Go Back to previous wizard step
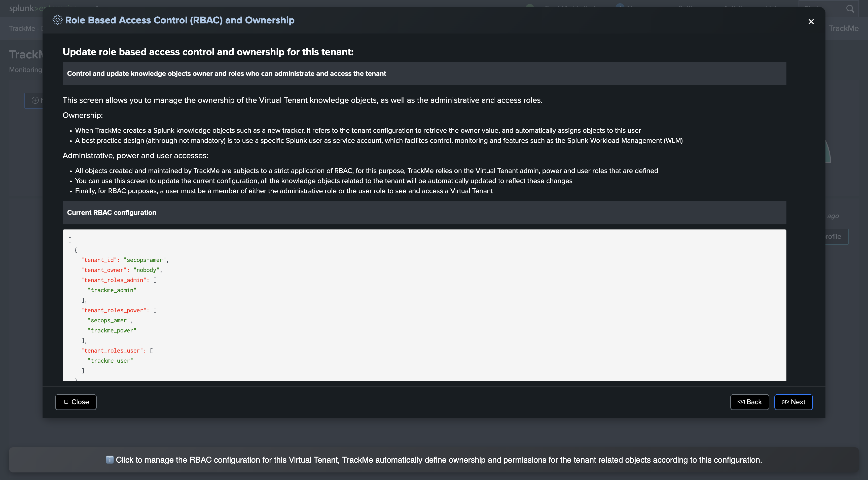The height and width of the screenshot is (480, 868). coord(749,402)
